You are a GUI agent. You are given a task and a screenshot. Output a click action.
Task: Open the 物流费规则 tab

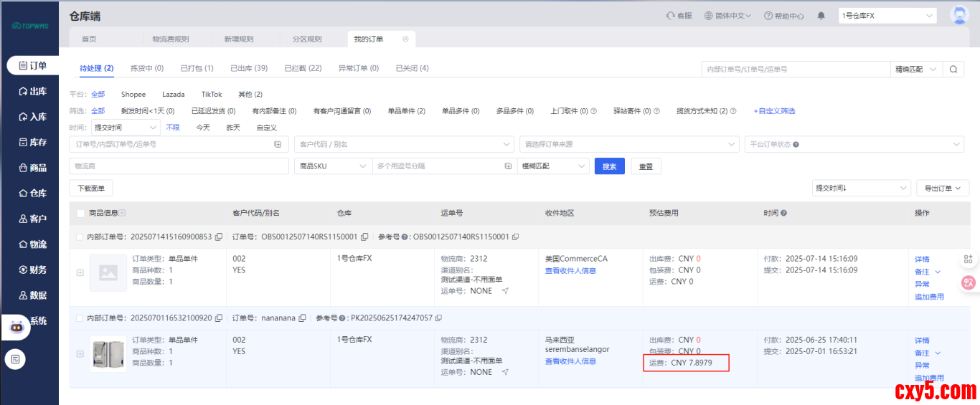(170, 39)
